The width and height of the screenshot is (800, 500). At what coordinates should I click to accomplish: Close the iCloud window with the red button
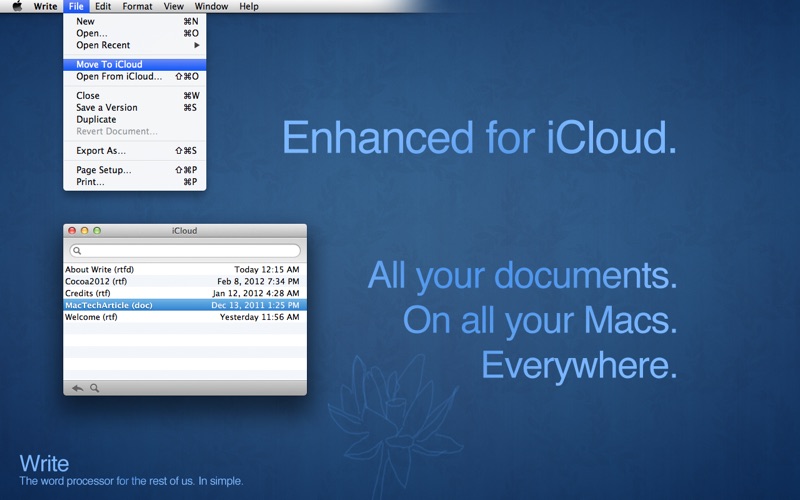click(72, 231)
